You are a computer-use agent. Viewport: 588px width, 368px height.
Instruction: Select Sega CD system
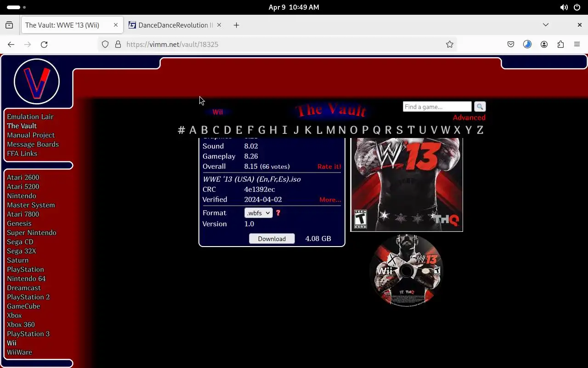click(20, 242)
